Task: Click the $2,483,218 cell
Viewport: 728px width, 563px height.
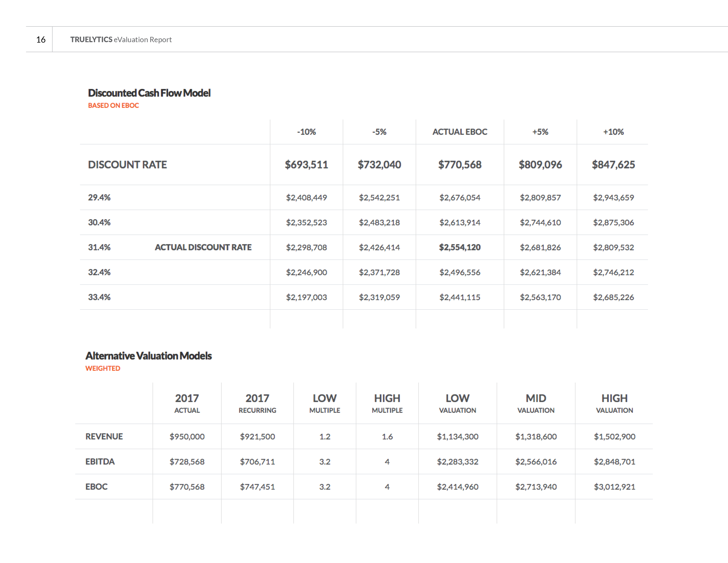Action: point(379,223)
